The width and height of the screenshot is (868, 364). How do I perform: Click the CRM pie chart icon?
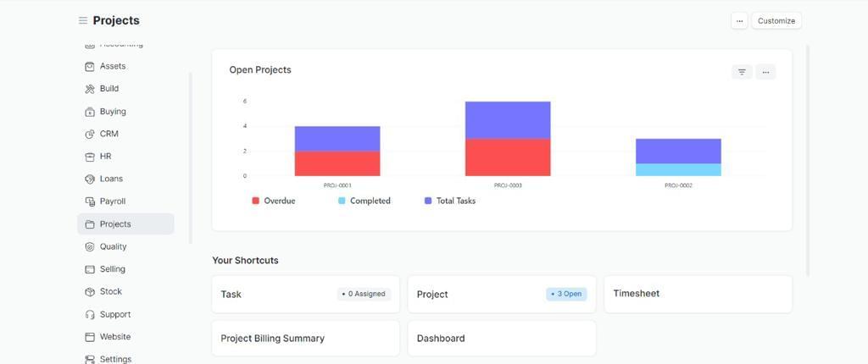(90, 135)
